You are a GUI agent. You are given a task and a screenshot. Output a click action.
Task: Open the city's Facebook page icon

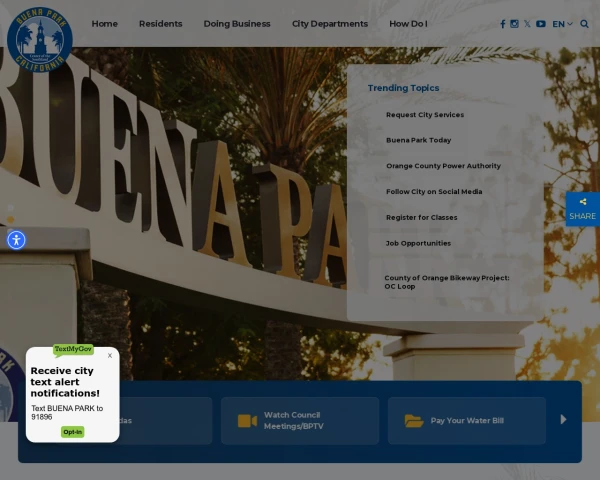(x=503, y=24)
